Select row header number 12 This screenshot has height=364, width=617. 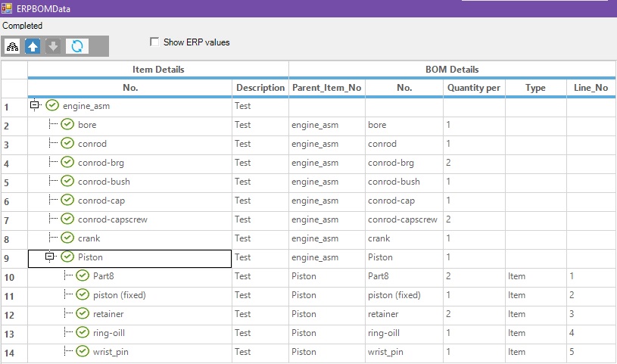coord(14,316)
